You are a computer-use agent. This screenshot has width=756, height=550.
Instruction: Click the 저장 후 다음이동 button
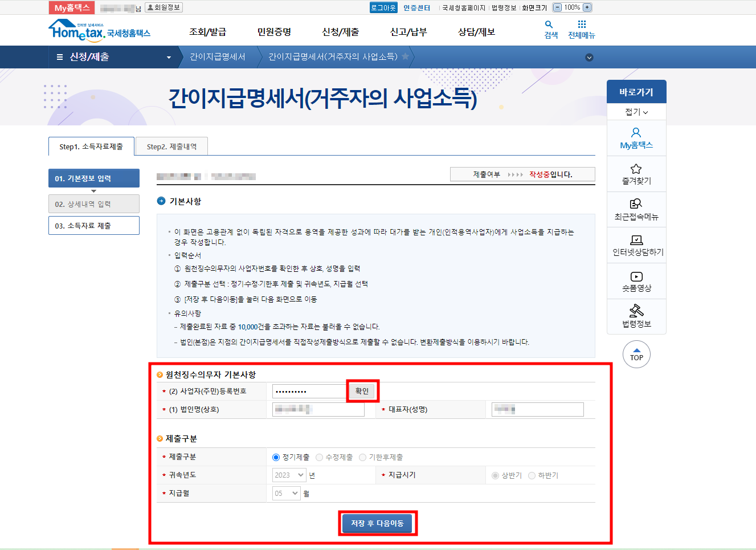pos(377,523)
